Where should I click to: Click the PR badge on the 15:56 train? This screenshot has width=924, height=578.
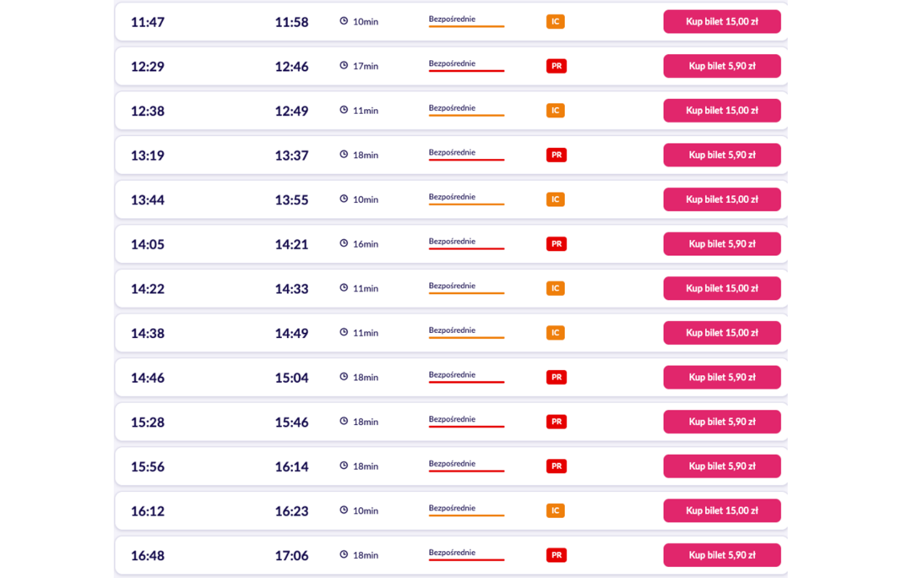pos(556,466)
